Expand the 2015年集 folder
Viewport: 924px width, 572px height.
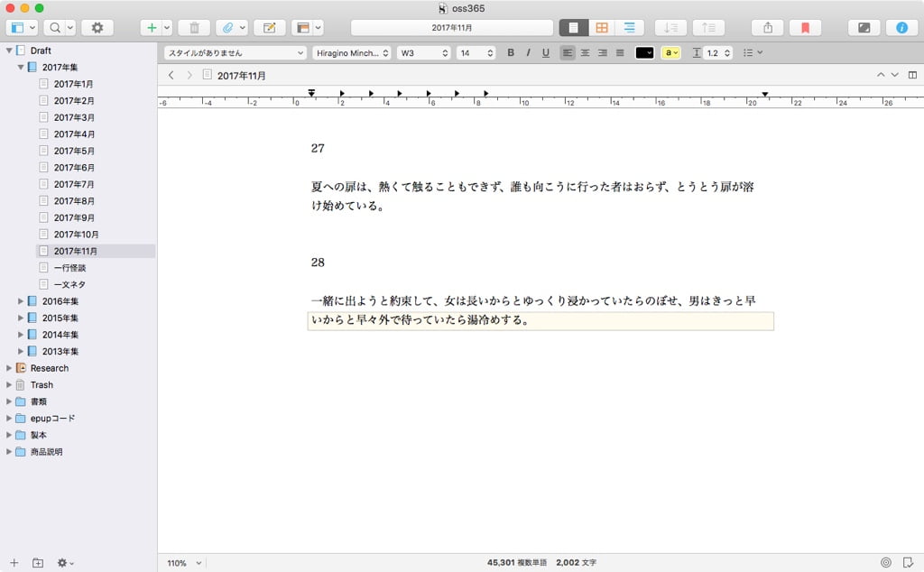coord(21,318)
